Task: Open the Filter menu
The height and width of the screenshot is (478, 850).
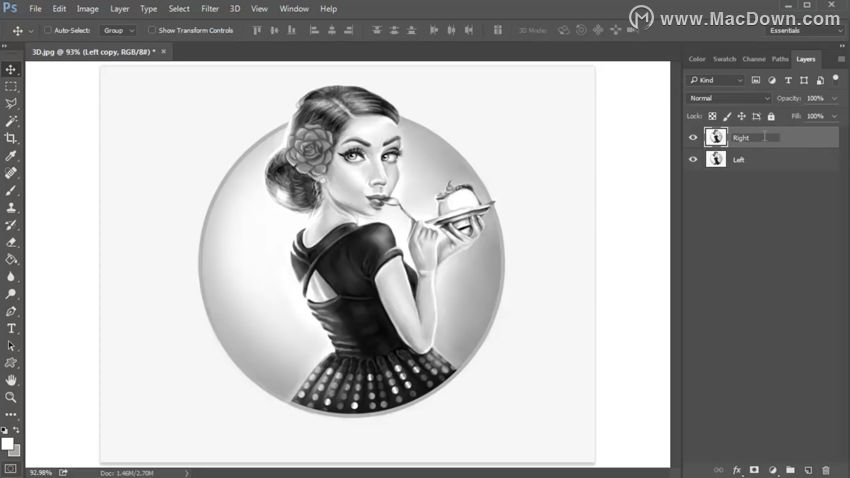Action: pos(210,9)
